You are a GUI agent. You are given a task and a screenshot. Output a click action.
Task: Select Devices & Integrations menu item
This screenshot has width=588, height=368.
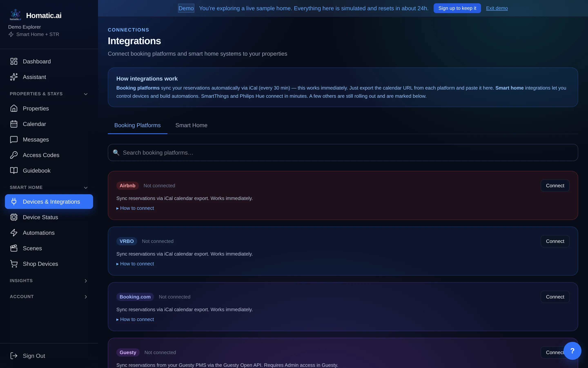click(49, 202)
